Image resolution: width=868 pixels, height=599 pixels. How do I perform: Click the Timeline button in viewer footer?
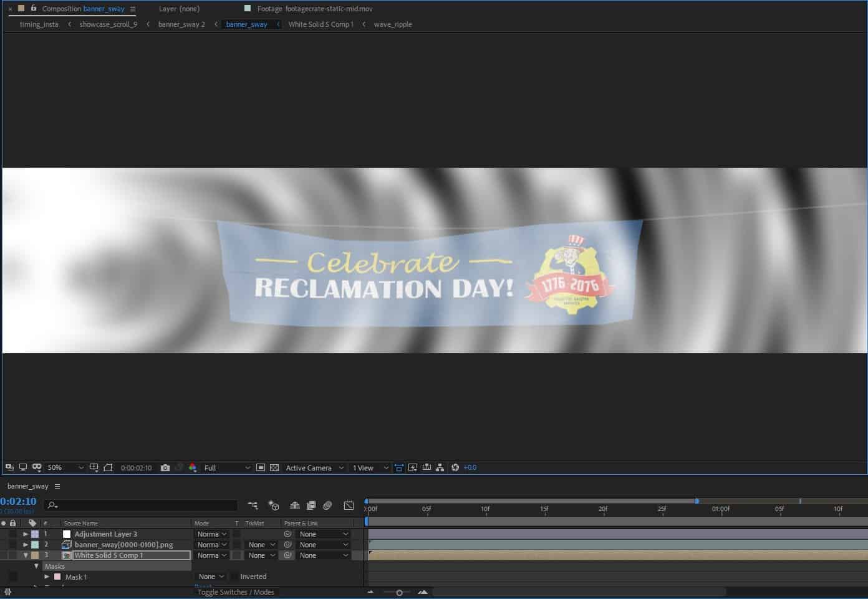[x=427, y=467]
